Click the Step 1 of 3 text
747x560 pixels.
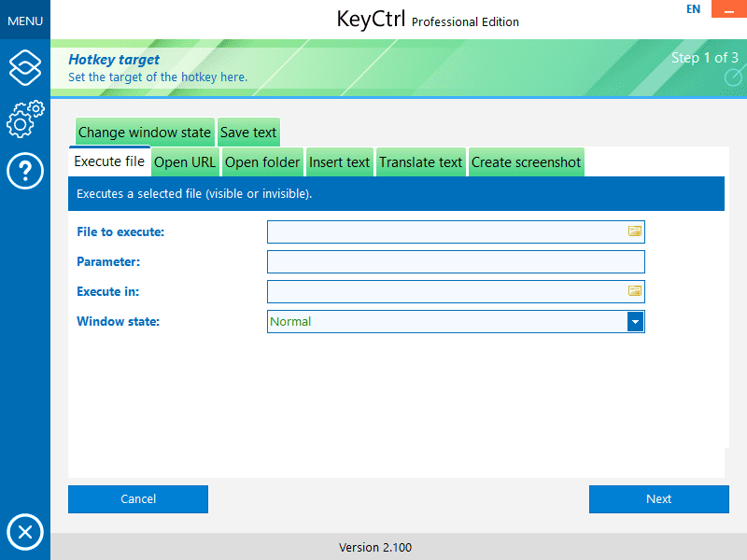coord(705,58)
